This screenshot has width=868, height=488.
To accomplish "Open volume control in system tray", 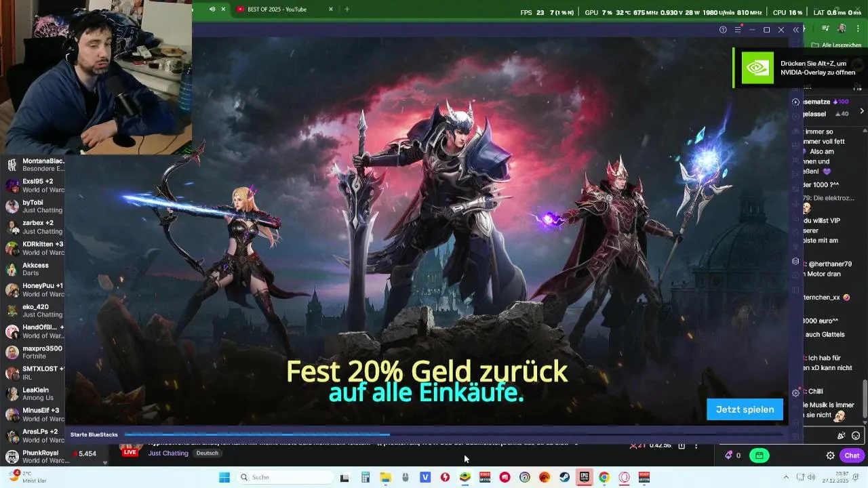I will 812,477.
